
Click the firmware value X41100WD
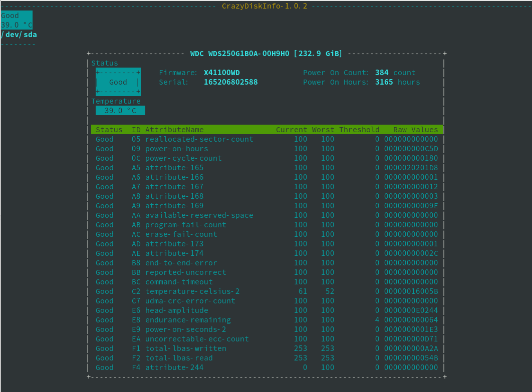pos(222,73)
